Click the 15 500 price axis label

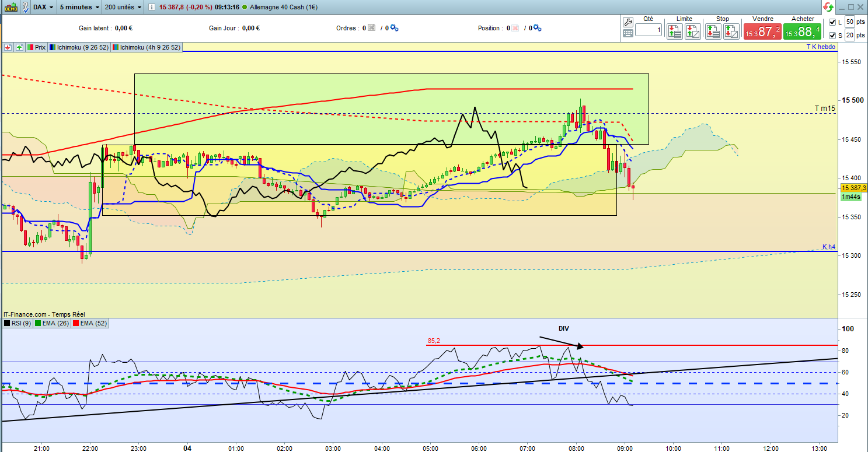coord(852,100)
